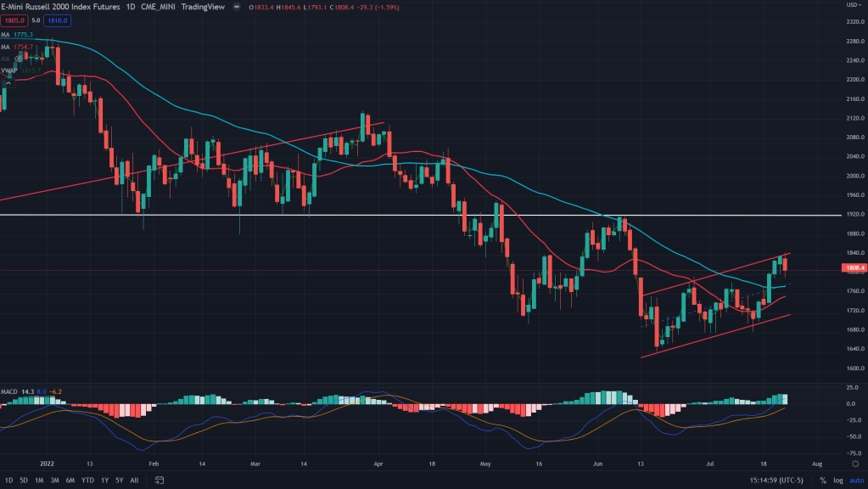Switch to the 6M range
The height and width of the screenshot is (489, 868).
point(70,481)
